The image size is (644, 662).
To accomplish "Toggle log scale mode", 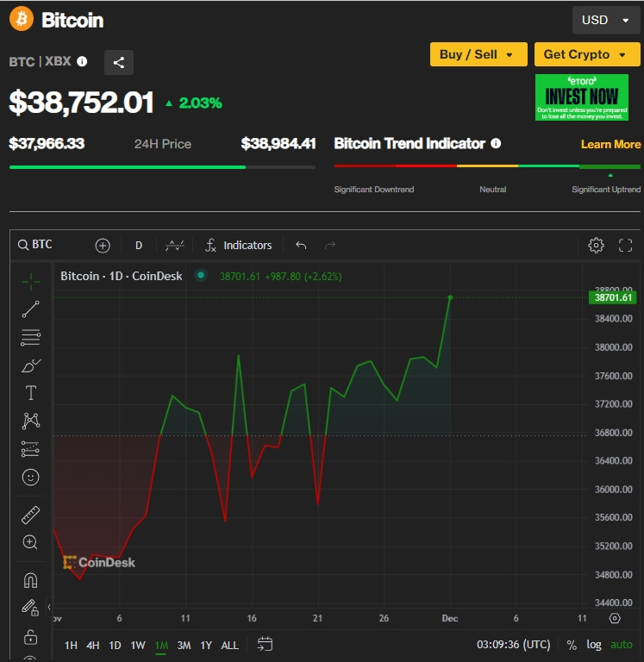I will coord(594,645).
